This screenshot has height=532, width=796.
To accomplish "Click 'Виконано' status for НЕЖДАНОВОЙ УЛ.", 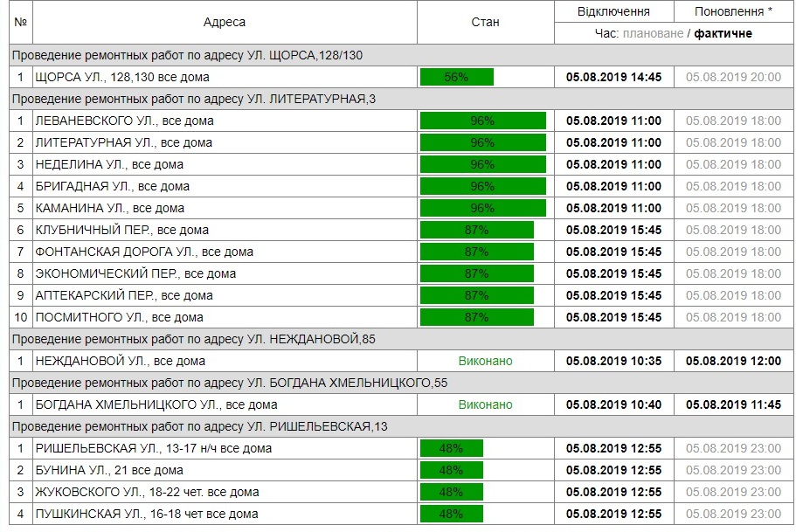I will (485, 361).
